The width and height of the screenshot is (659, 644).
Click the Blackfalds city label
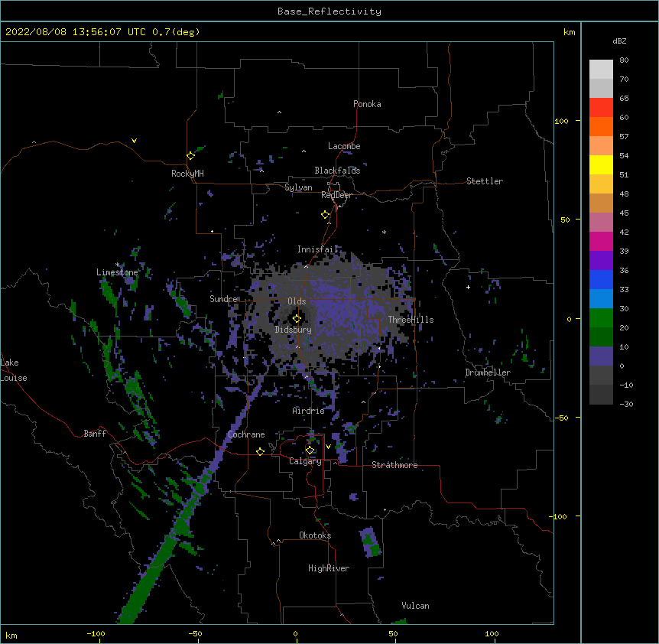[x=337, y=171]
